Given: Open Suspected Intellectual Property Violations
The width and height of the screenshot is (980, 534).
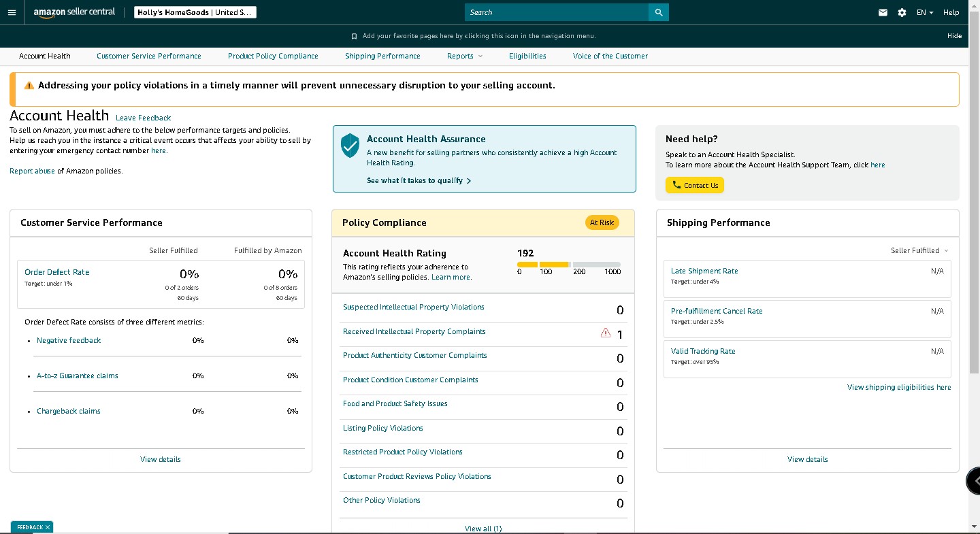Looking at the screenshot, I should point(414,307).
